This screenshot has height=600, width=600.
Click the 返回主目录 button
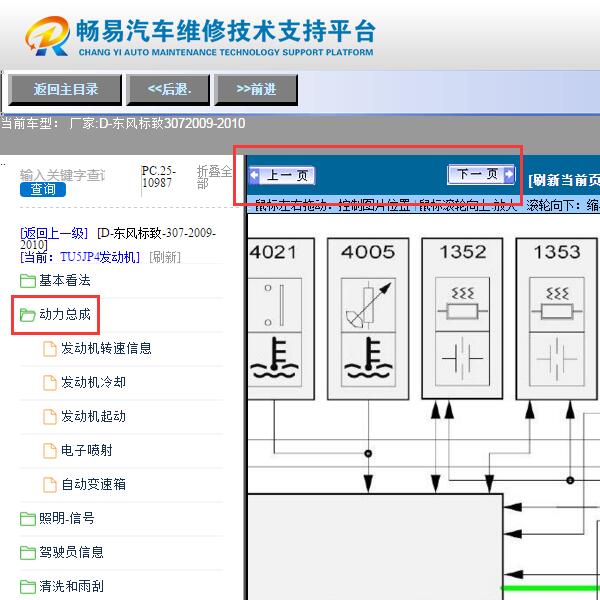pos(65,90)
